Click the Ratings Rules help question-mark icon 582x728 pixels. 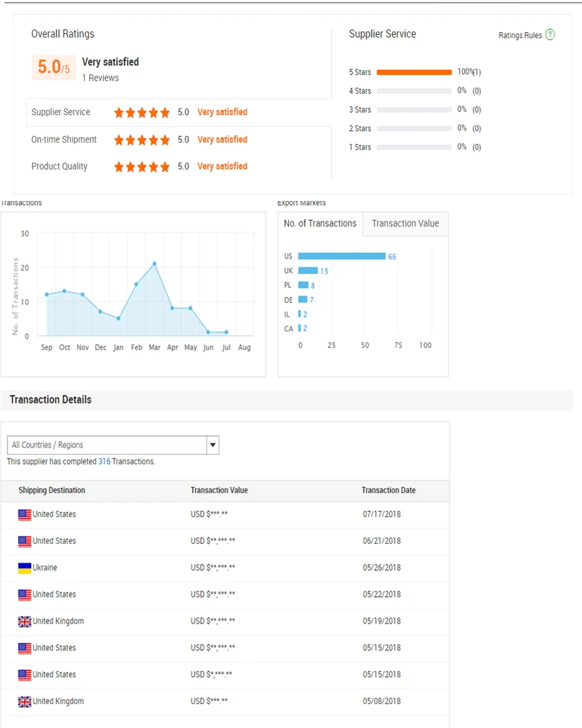click(x=550, y=35)
